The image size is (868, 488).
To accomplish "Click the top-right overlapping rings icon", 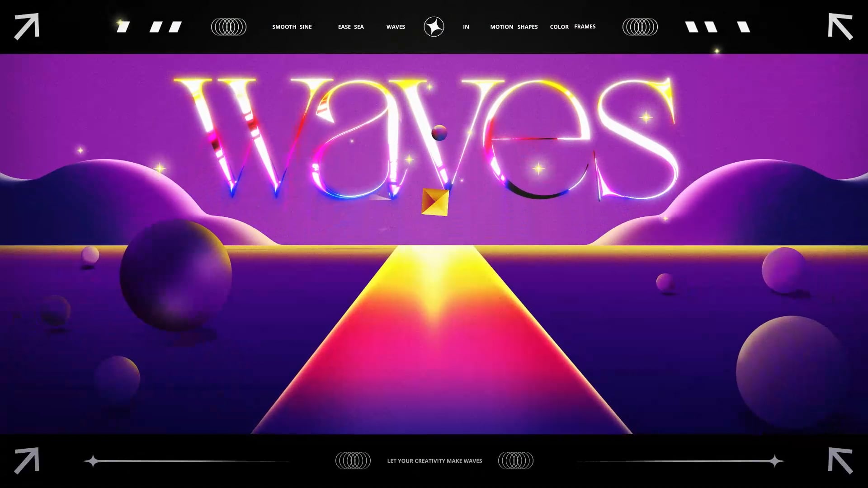I will click(x=640, y=27).
